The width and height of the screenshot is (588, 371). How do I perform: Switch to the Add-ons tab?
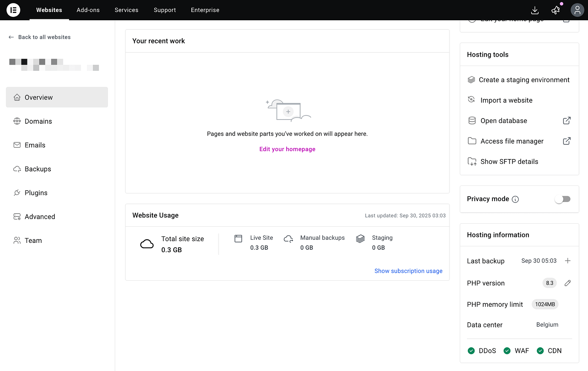[88, 10]
